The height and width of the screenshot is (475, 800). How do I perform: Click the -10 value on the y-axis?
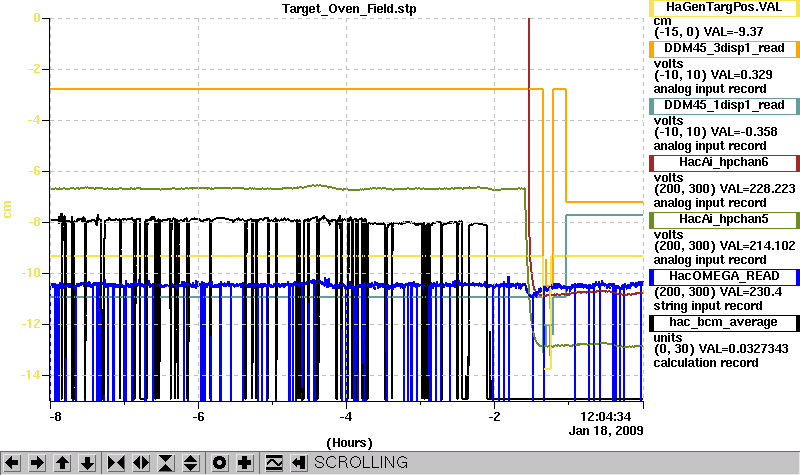tap(31, 273)
